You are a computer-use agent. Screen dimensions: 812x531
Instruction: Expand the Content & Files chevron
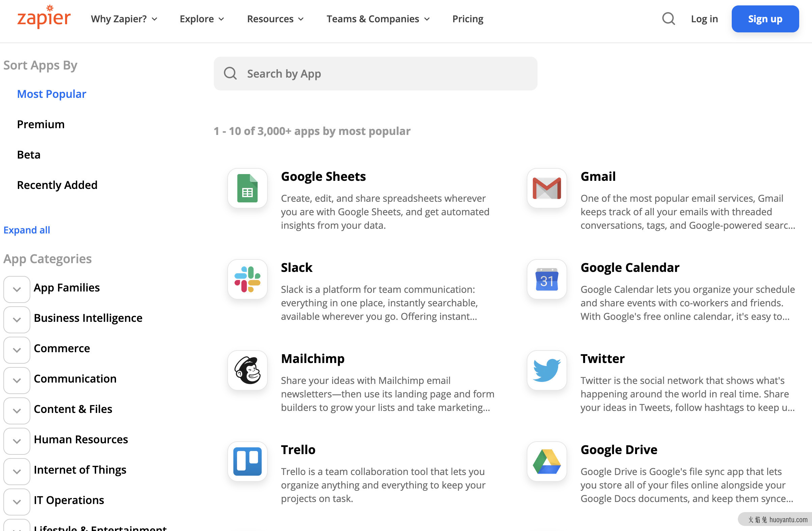pos(17,411)
